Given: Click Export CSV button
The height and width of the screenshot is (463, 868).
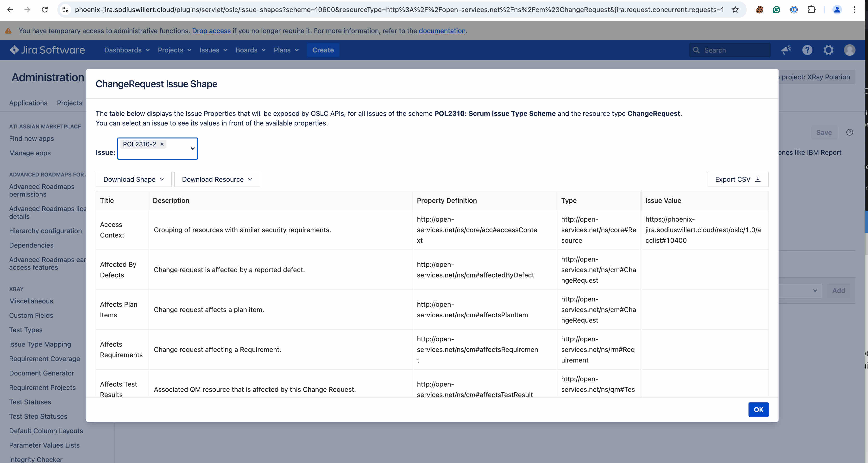Looking at the screenshot, I should coord(738,179).
